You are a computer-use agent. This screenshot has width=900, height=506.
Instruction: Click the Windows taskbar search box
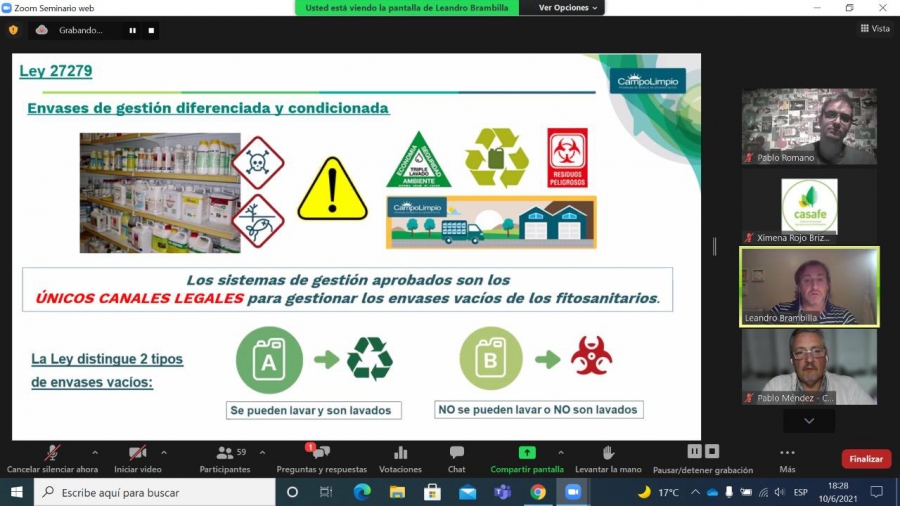[155, 492]
